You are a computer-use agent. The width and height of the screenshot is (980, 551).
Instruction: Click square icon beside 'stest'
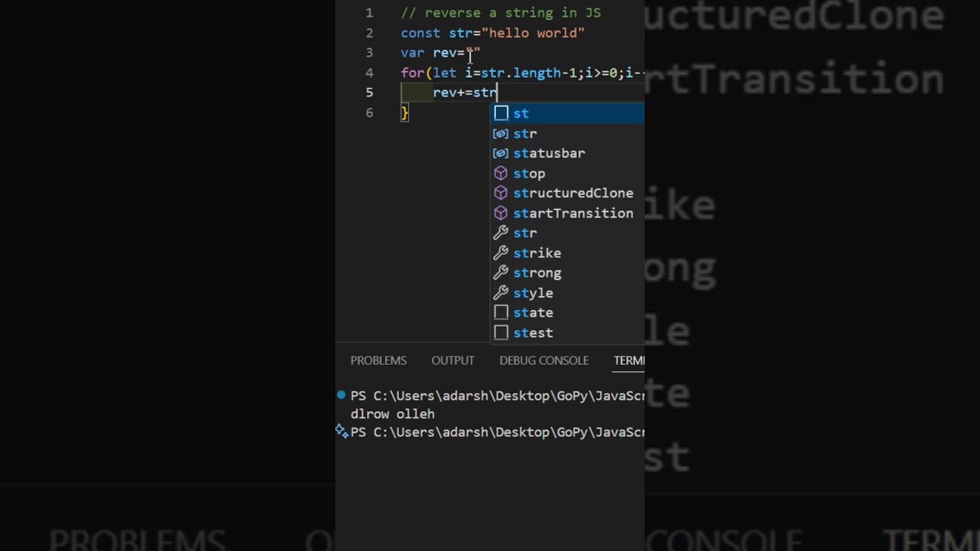click(501, 332)
